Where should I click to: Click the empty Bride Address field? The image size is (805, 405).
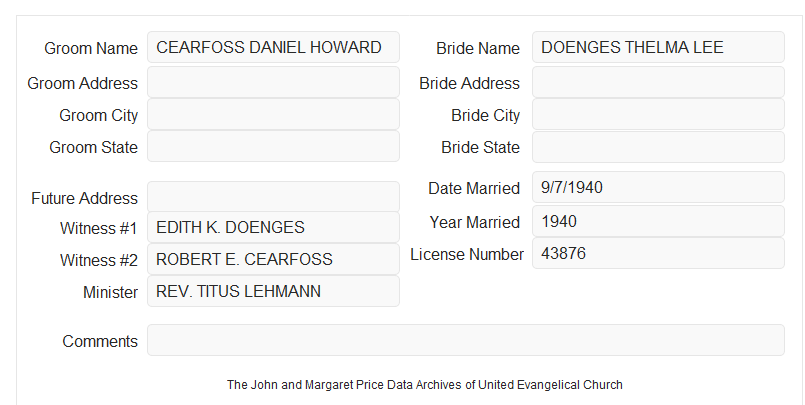point(658,82)
